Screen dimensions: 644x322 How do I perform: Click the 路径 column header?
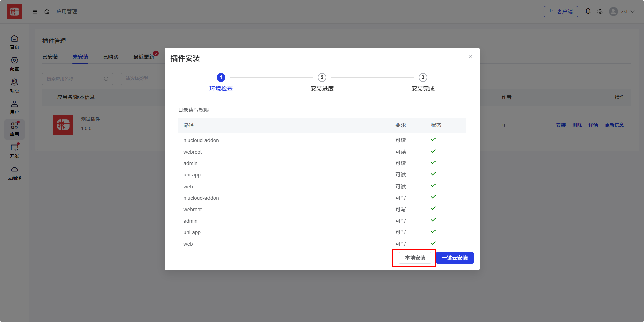[189, 125]
